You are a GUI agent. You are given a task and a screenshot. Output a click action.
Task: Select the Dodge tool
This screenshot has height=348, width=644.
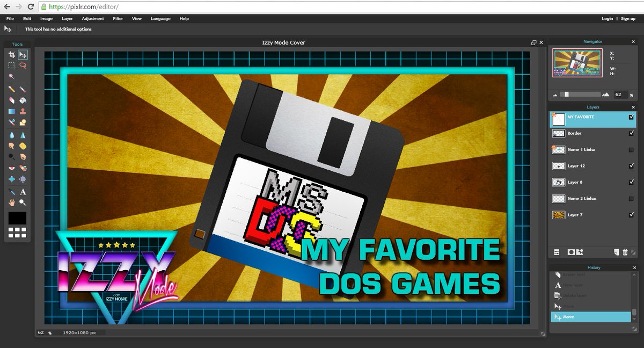click(x=11, y=157)
